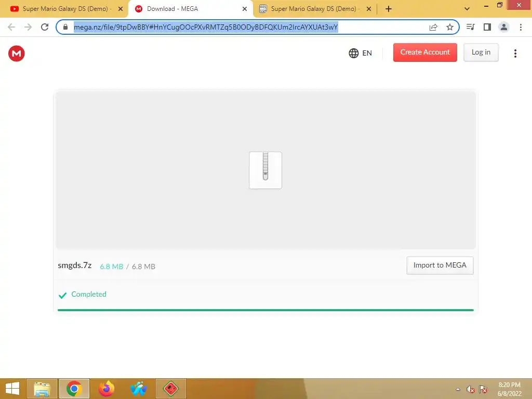Viewport: 532px width, 399px height.
Task: Click the muted volume tray icon
Action: pyautogui.click(x=470, y=389)
